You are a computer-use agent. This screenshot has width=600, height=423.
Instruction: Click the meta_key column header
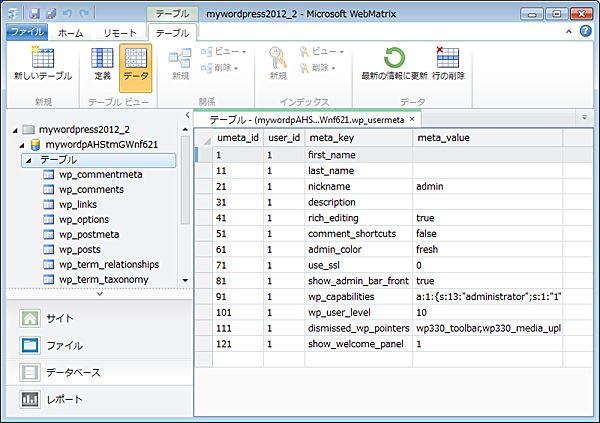pyautogui.click(x=359, y=137)
